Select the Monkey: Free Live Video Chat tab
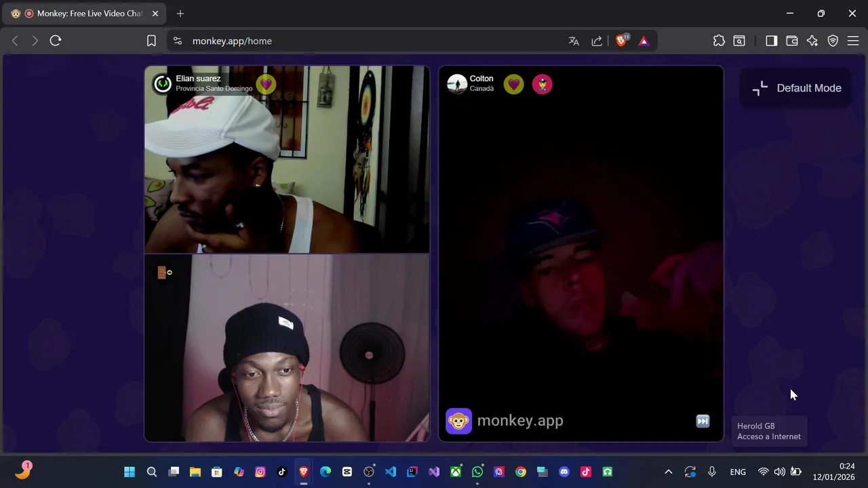This screenshot has height=488, width=868. click(85, 14)
